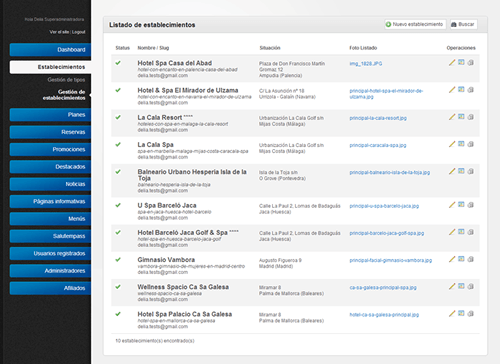The height and width of the screenshot is (364, 500).
Task: Click Nuevo establecimiento button
Action: pyautogui.click(x=415, y=24)
